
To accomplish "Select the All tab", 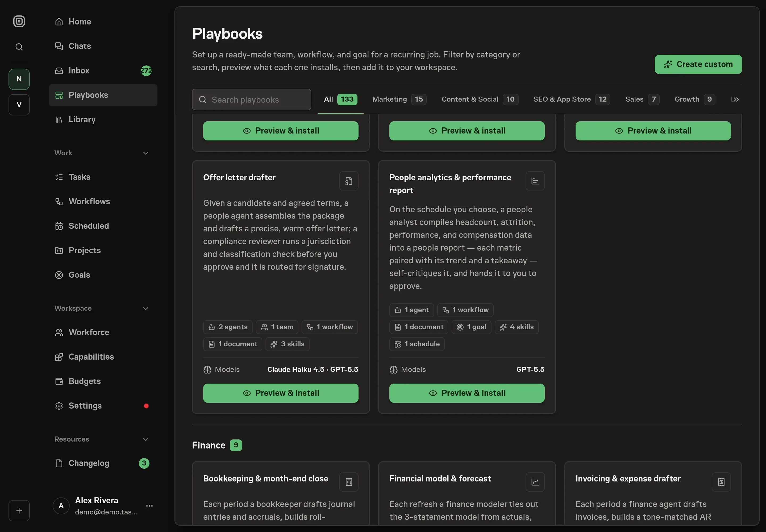I will (340, 99).
